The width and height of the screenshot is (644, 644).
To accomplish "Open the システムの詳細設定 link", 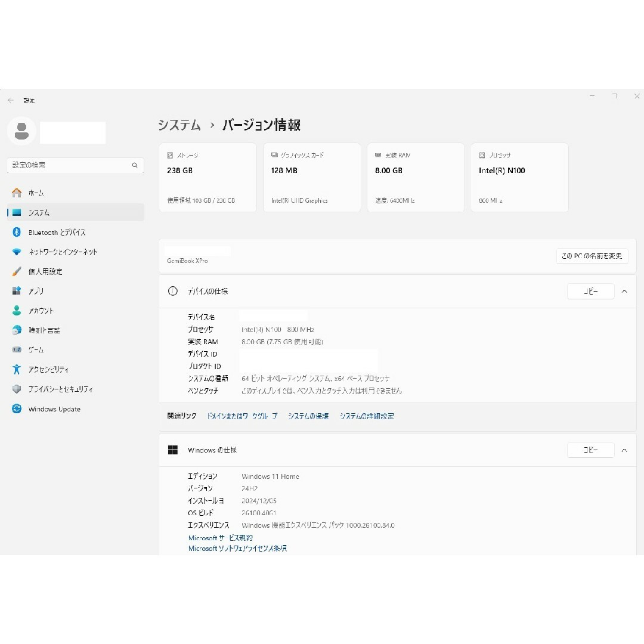I will click(x=367, y=416).
